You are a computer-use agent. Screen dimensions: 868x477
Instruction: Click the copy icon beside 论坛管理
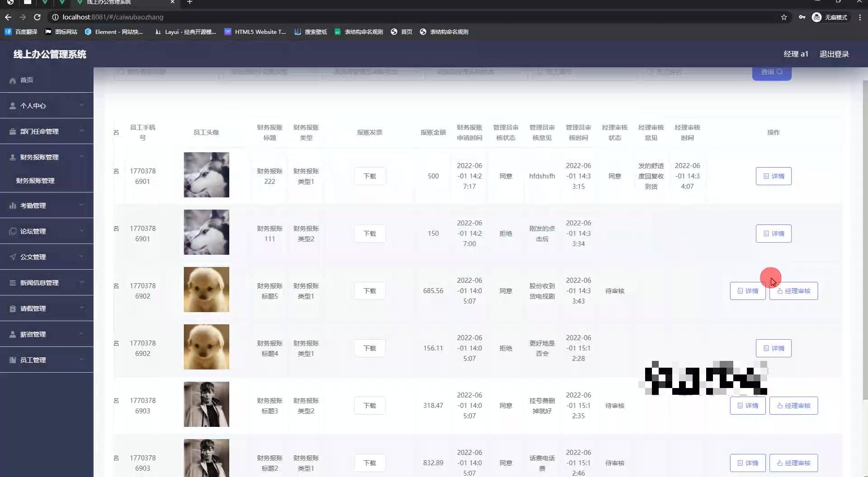coord(13,231)
